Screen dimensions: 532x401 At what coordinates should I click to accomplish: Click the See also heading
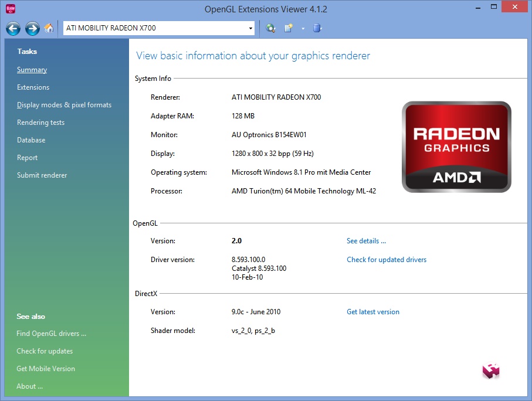(31, 317)
